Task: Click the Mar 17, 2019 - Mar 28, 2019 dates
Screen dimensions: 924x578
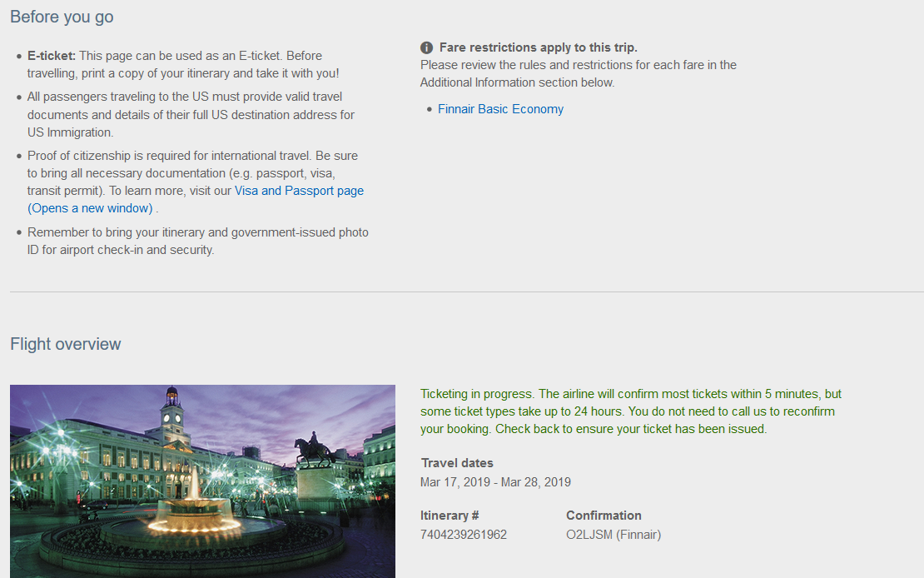Action: [x=495, y=482]
